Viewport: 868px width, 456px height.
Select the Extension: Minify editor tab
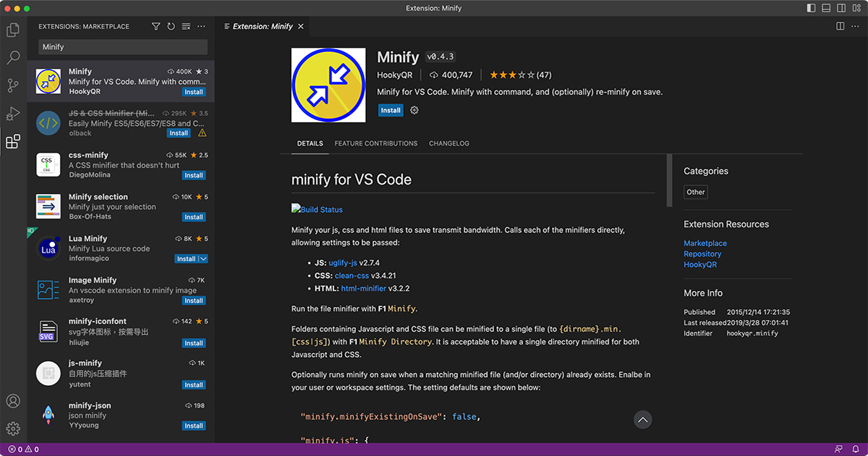click(x=263, y=26)
